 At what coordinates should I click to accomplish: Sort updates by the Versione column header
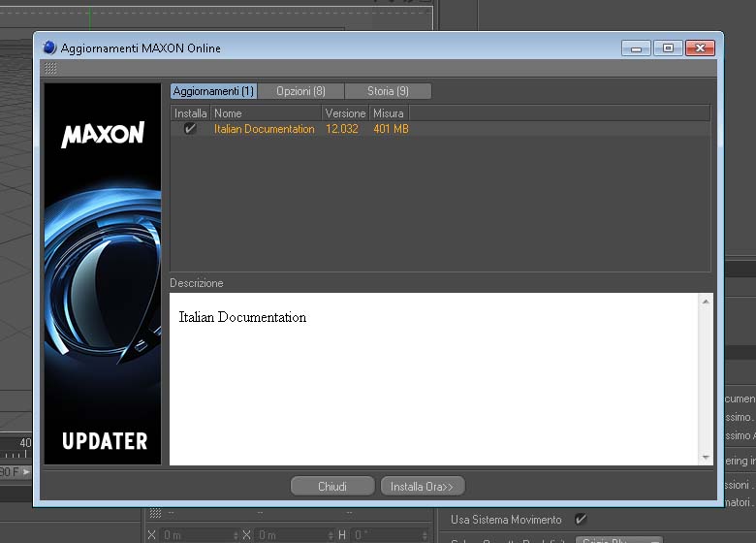tap(345, 113)
